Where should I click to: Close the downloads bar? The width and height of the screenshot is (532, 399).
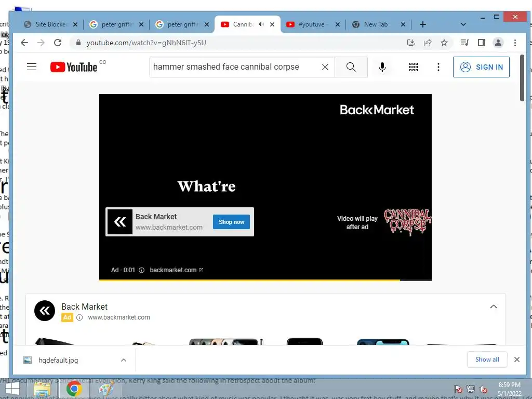pyautogui.click(x=517, y=360)
